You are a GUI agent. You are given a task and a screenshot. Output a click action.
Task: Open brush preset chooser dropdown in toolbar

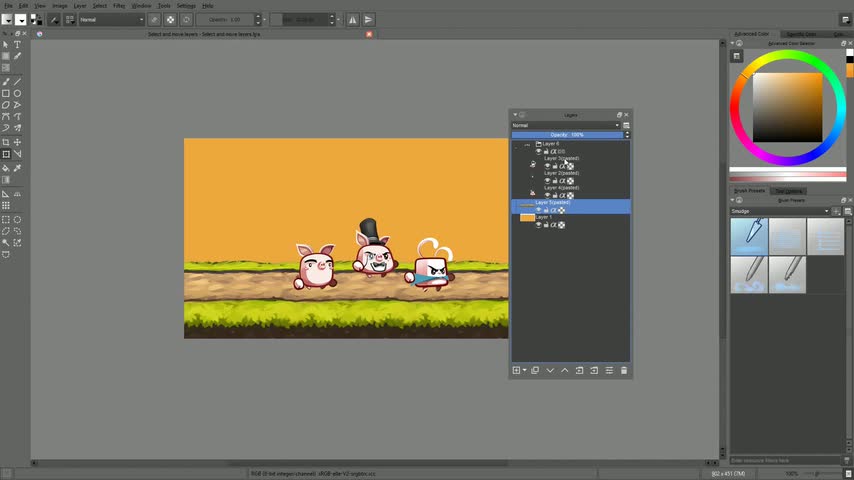click(70, 20)
